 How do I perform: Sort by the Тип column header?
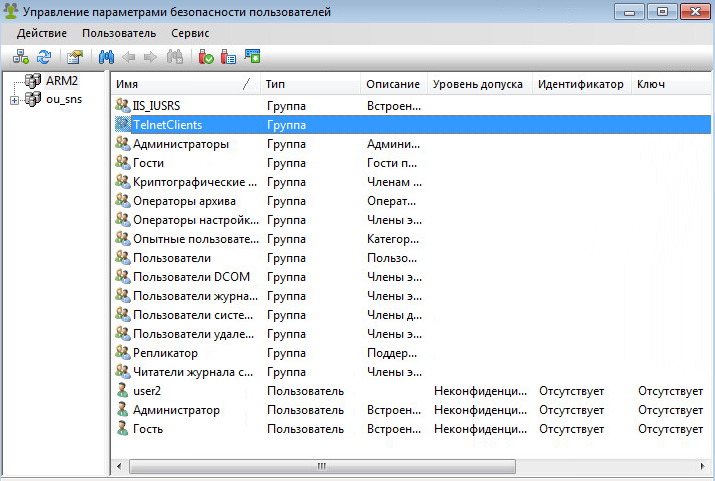coord(311,84)
